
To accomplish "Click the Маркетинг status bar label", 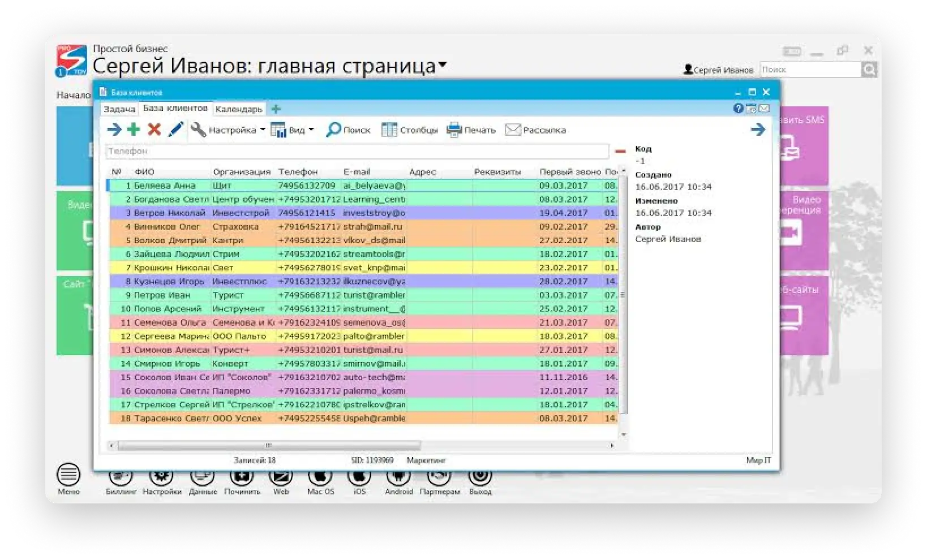I will (426, 460).
